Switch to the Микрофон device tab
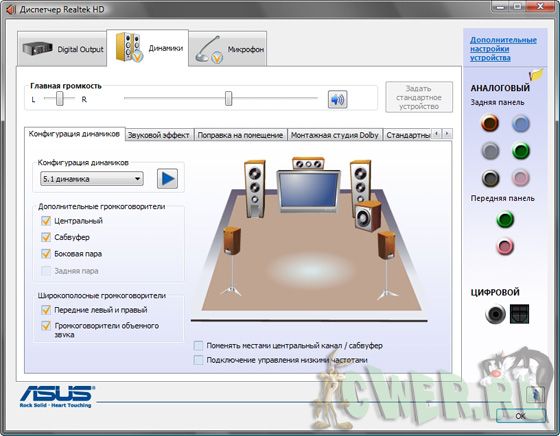Screen dimensions: 560x436 click(x=228, y=49)
